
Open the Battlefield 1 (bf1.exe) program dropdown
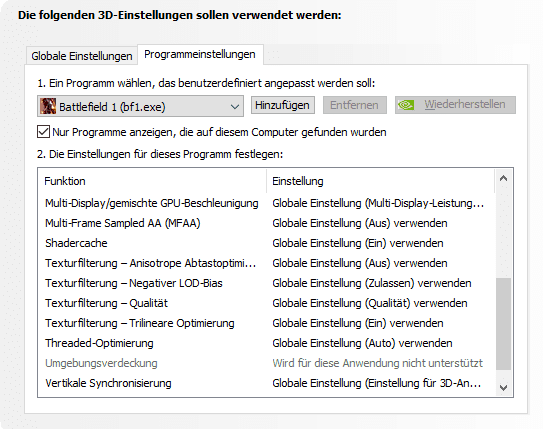coord(140,106)
